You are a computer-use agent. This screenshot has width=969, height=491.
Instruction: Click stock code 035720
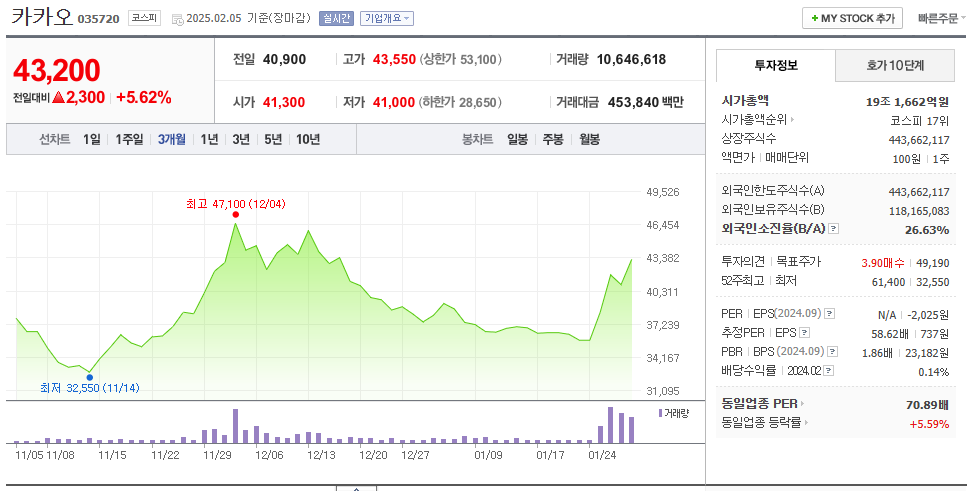(x=98, y=19)
